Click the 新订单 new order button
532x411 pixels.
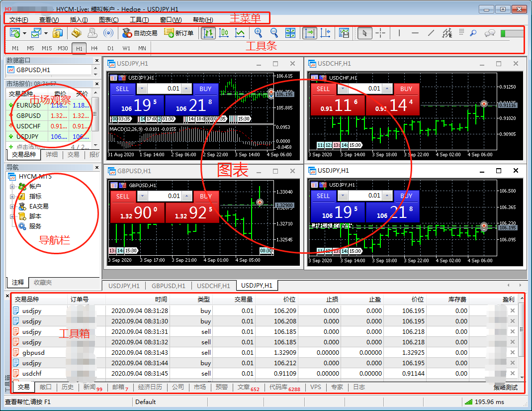pos(178,33)
